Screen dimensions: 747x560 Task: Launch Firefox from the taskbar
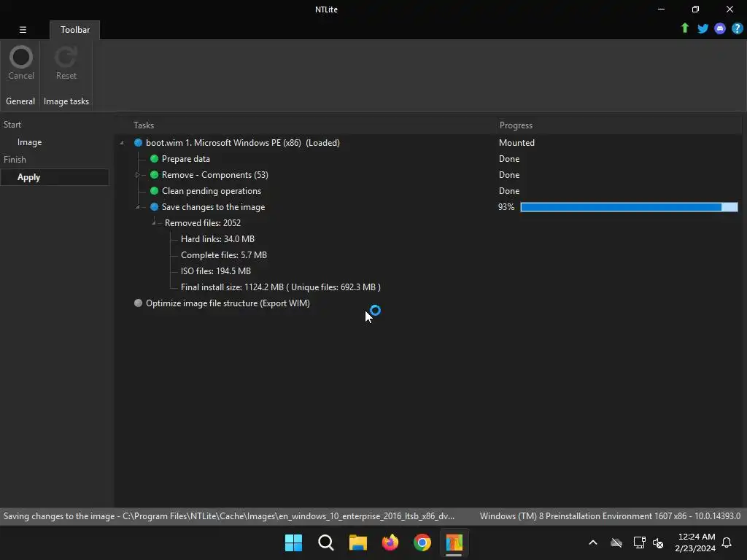[x=390, y=542]
